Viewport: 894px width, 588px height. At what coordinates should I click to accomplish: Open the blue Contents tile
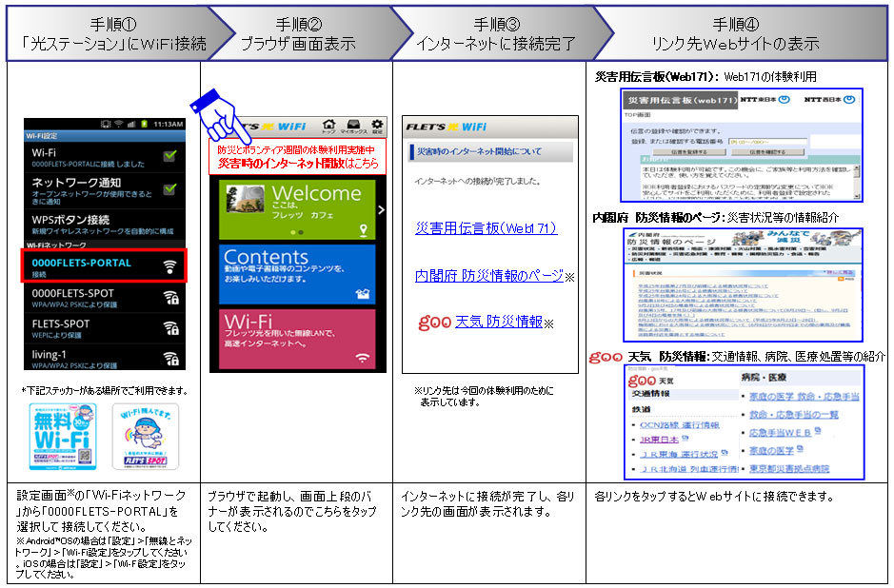tap(297, 274)
